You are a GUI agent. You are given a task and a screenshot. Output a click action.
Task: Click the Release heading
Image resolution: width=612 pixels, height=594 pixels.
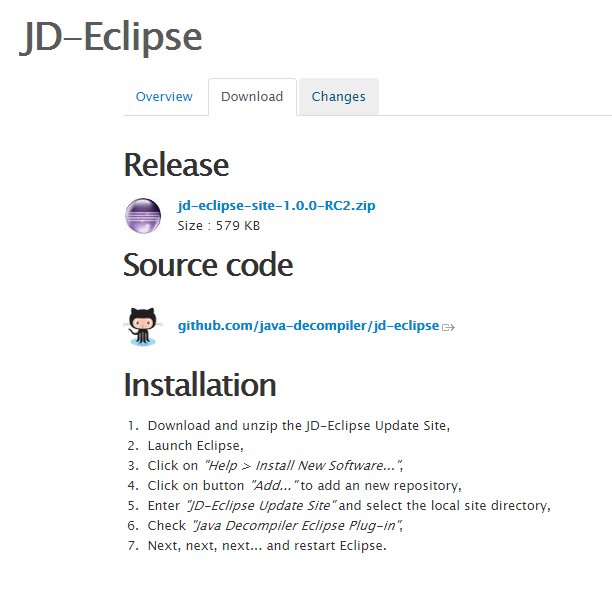[176, 165]
